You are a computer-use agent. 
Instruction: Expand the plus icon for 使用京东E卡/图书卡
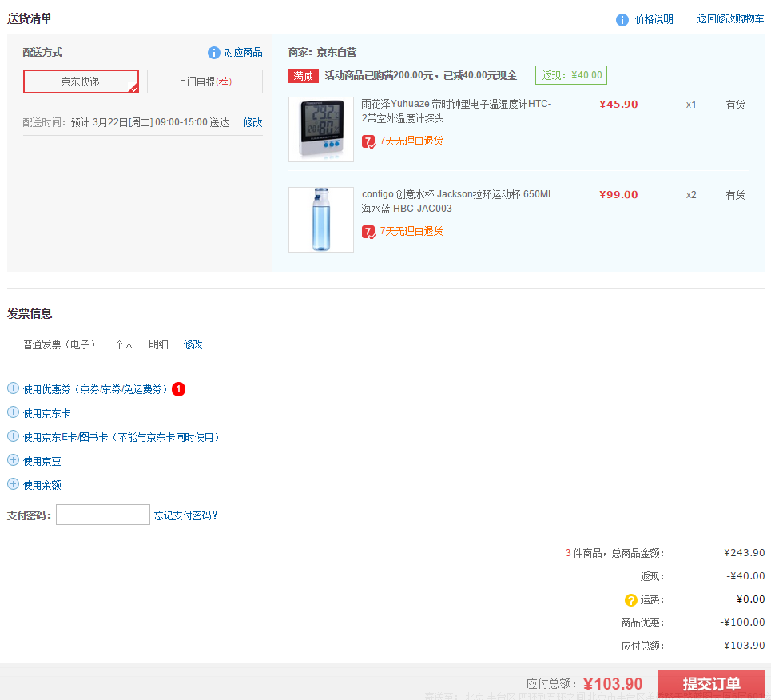coord(14,436)
